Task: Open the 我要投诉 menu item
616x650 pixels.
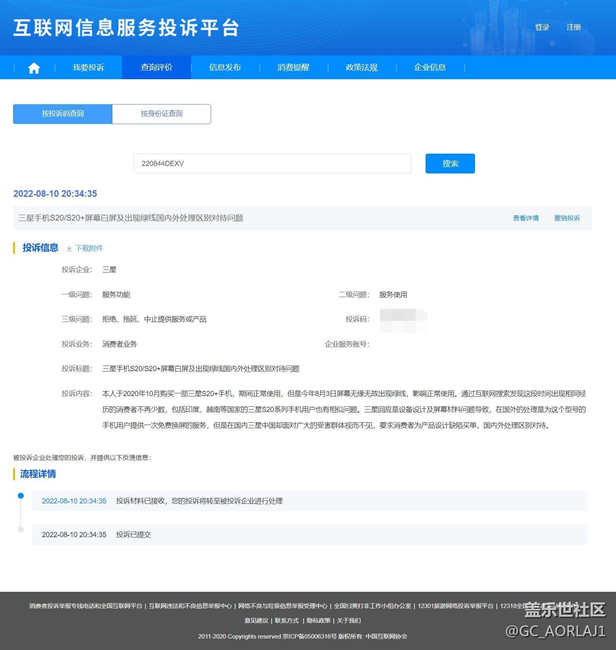Action: (x=88, y=68)
